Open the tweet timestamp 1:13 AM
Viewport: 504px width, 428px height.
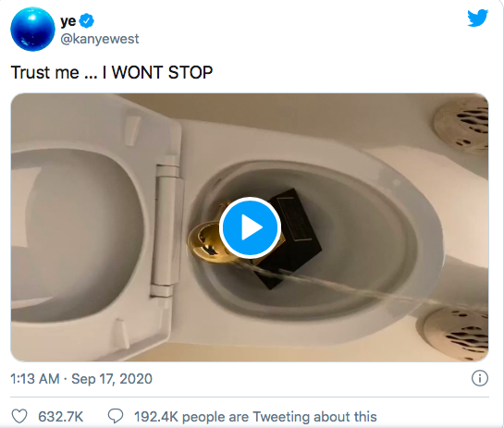(35, 379)
